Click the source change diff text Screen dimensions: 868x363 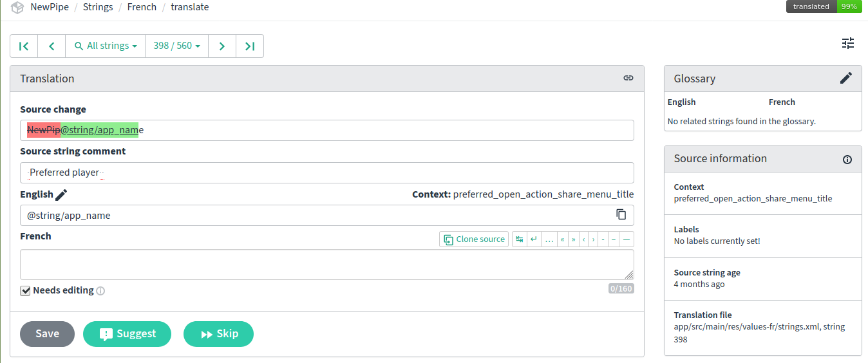[x=86, y=130]
